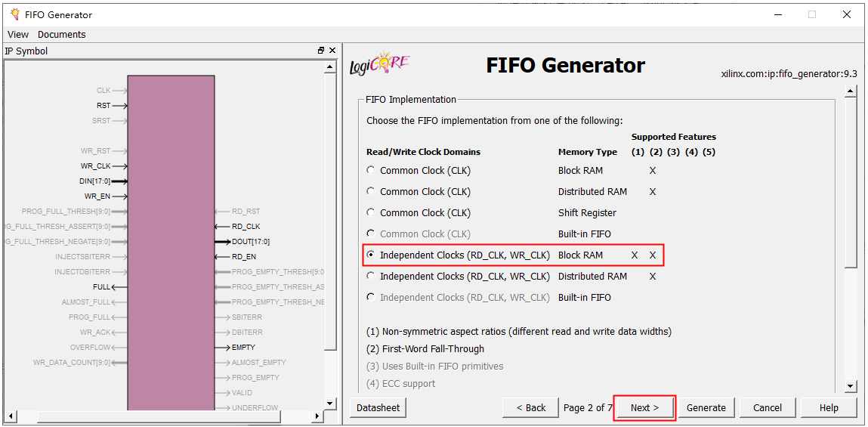The image size is (868, 427).
Task: Go to the next page
Action: [644, 407]
